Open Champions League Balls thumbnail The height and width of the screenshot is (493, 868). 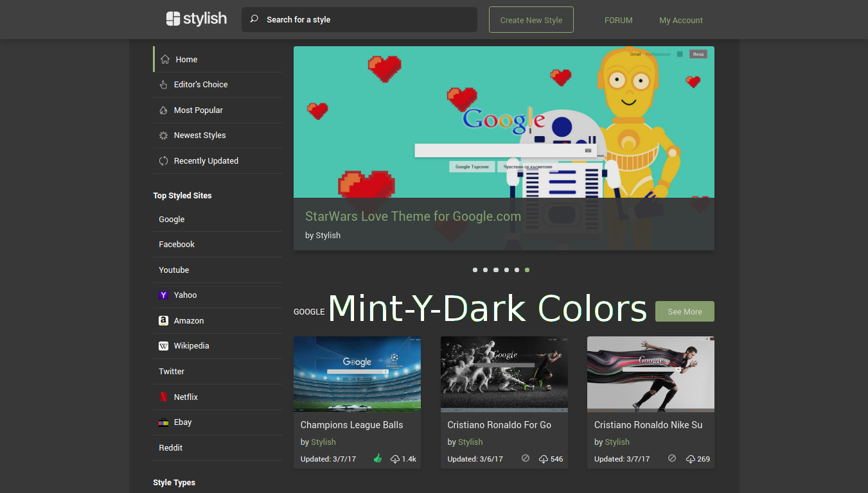[x=357, y=374]
